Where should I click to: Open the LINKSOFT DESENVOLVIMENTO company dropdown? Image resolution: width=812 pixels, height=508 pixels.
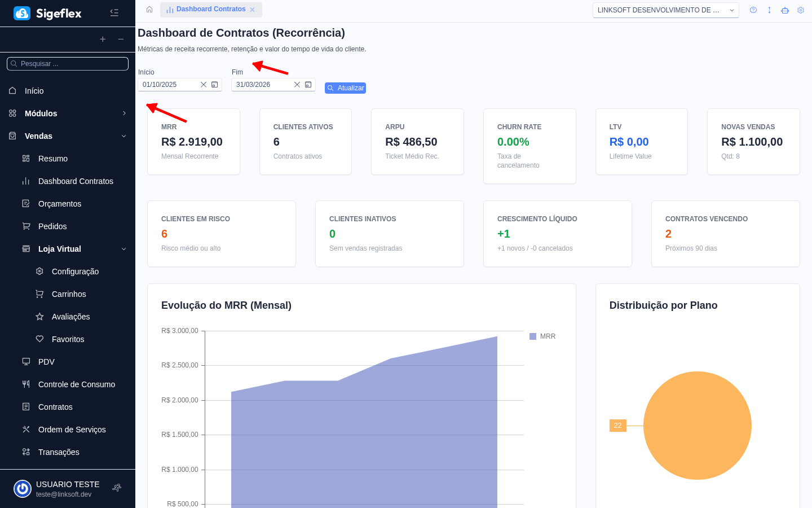[665, 10]
